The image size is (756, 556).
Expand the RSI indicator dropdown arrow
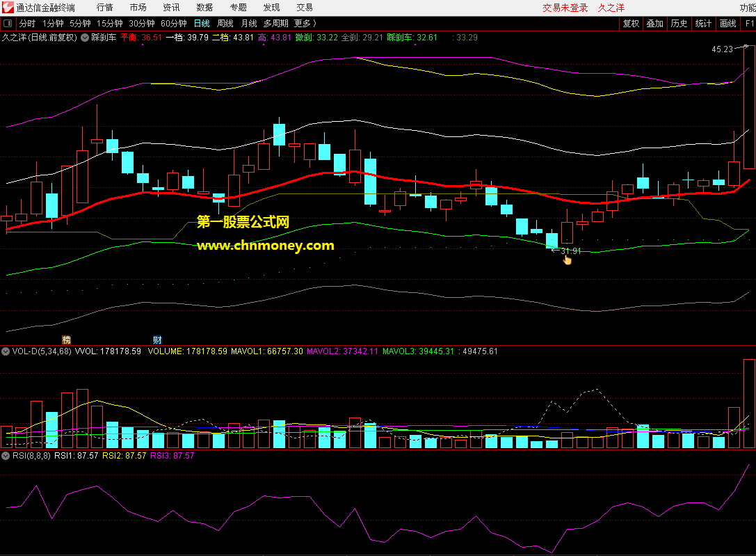pos(6,456)
